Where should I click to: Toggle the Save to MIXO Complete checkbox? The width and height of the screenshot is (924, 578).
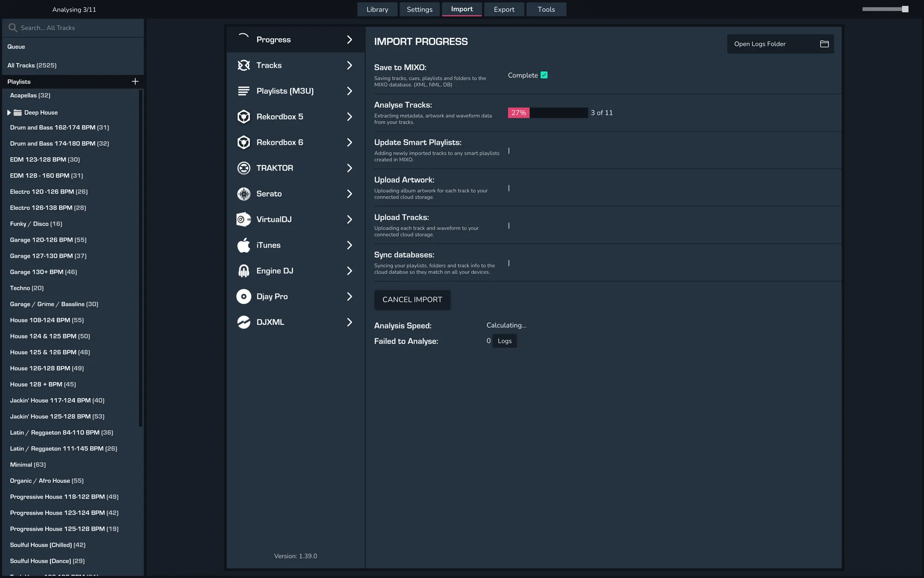pos(544,75)
